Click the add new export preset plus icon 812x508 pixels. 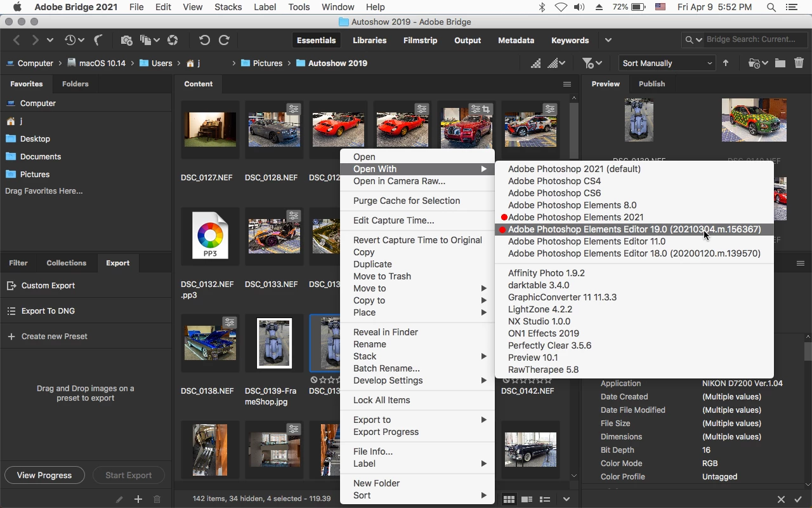[138, 499]
